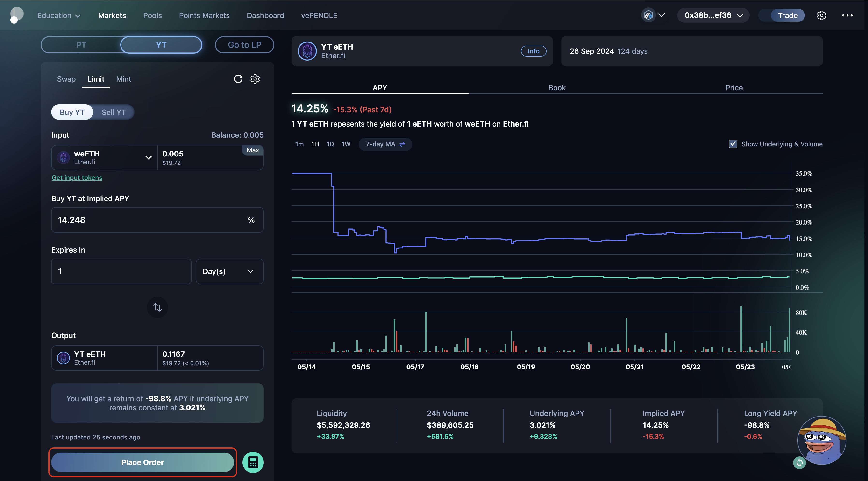The image size is (868, 481).
Task: Refresh the order form quote
Action: pos(238,79)
